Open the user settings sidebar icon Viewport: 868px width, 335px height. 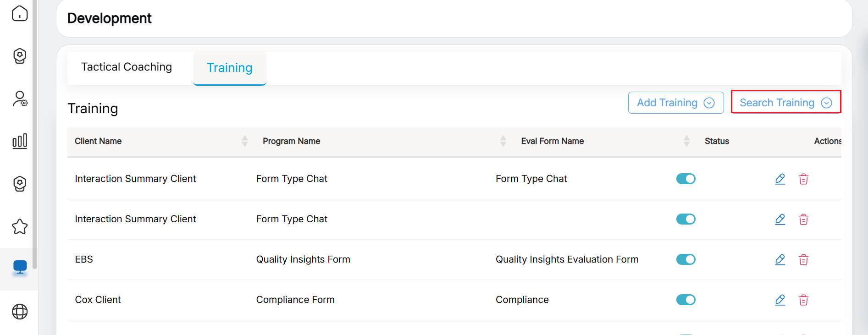pyautogui.click(x=20, y=99)
